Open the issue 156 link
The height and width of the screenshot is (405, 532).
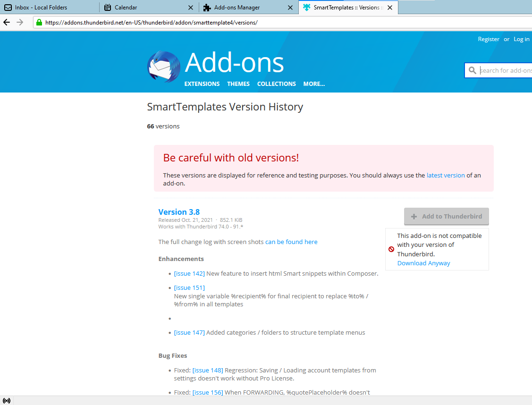point(208,392)
